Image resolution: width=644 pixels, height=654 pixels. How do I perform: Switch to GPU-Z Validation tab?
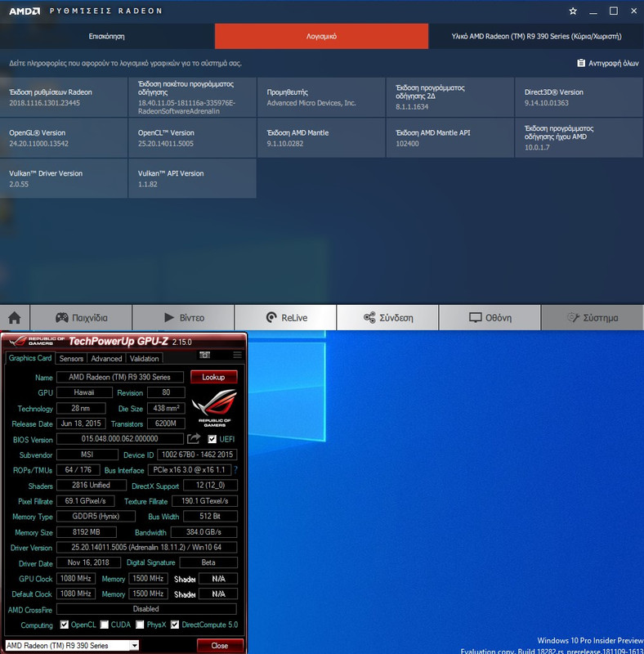point(145,359)
